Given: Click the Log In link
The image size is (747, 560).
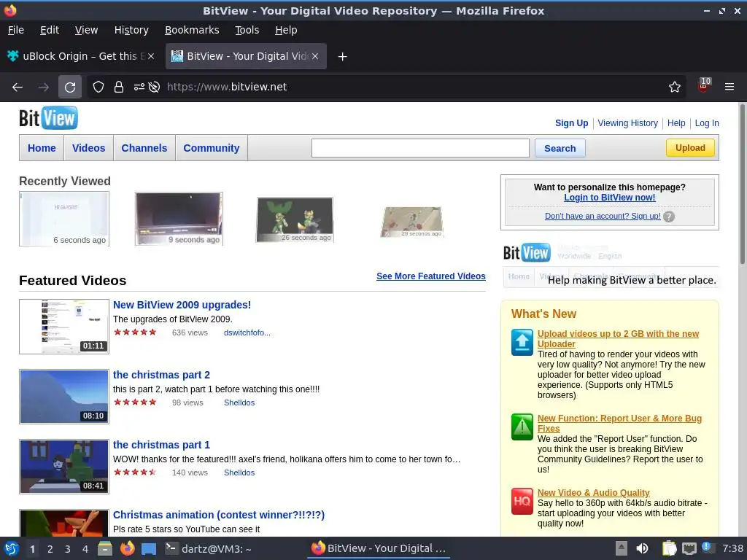Looking at the screenshot, I should (x=706, y=122).
